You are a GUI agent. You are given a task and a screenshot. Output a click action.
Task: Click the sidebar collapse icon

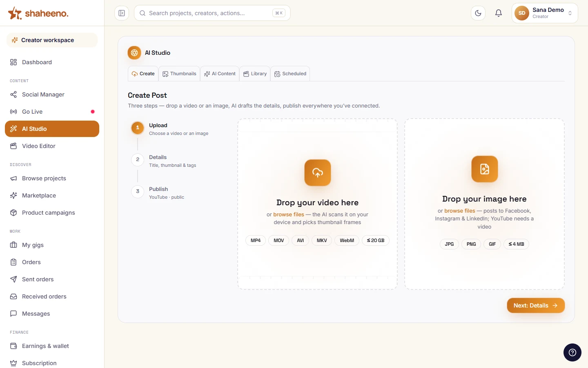pyautogui.click(x=122, y=13)
